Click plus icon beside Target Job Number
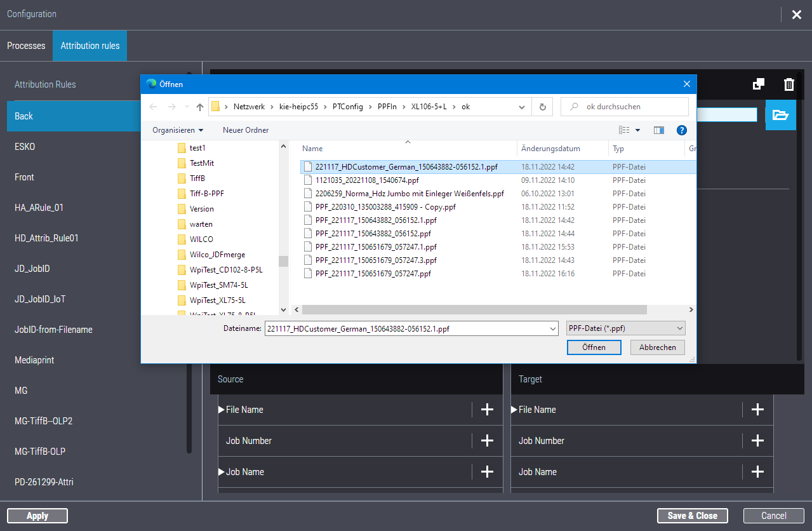Image resolution: width=812 pixels, height=531 pixels. click(757, 441)
